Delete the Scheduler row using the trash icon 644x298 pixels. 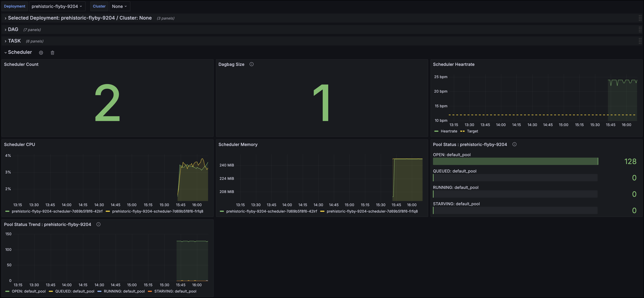point(53,52)
